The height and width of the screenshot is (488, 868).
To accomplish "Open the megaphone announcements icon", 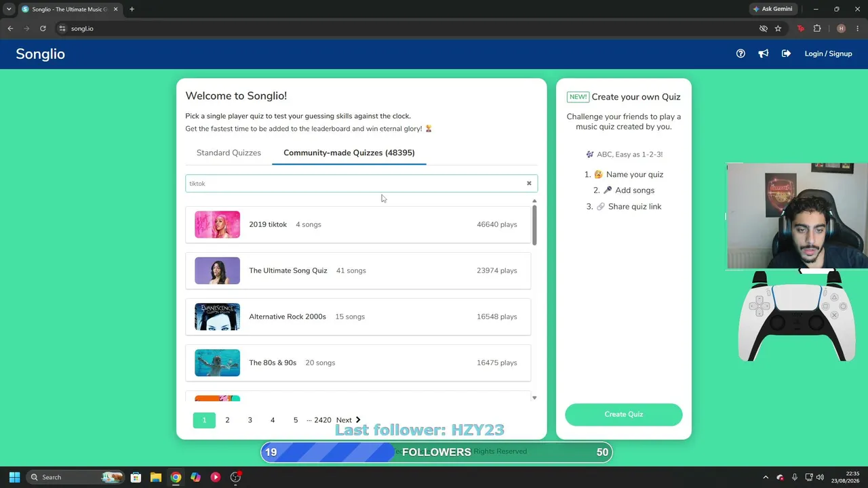I will [764, 54].
